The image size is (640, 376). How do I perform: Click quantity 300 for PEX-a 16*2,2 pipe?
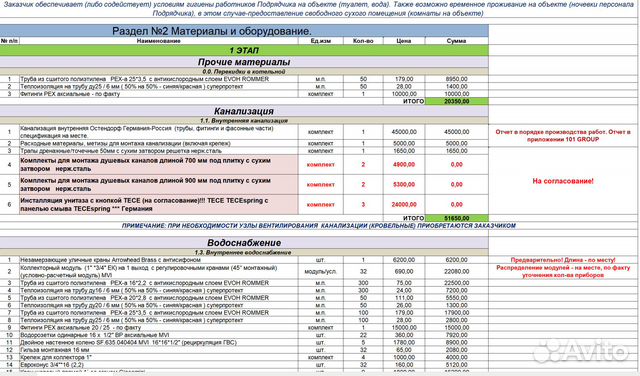(x=363, y=283)
